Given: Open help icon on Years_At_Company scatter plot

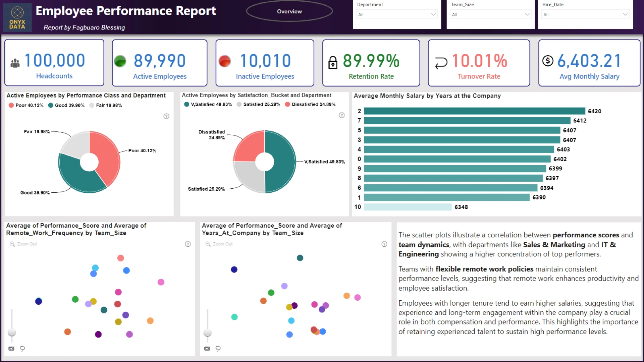Looking at the screenshot, I should coord(384,244).
